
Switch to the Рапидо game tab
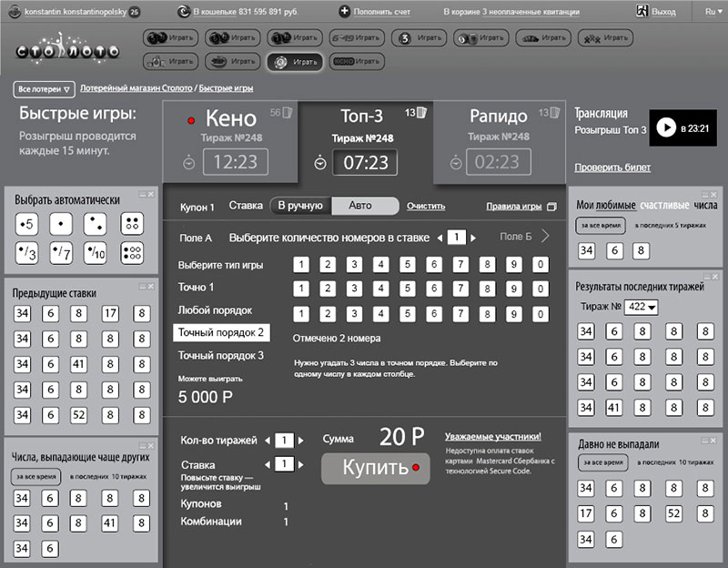[x=498, y=118]
